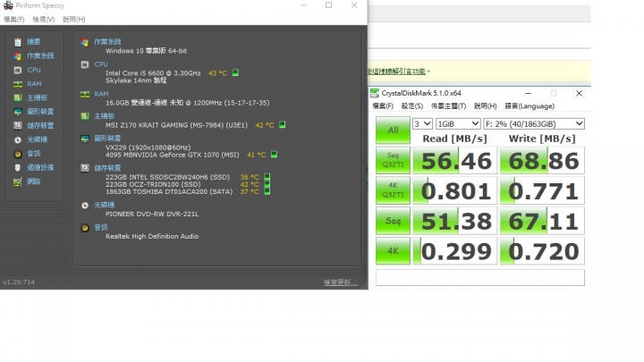Viewport: 644px width, 362px height.
Task: Open the CPU section icon in sidebar
Action: (18, 71)
